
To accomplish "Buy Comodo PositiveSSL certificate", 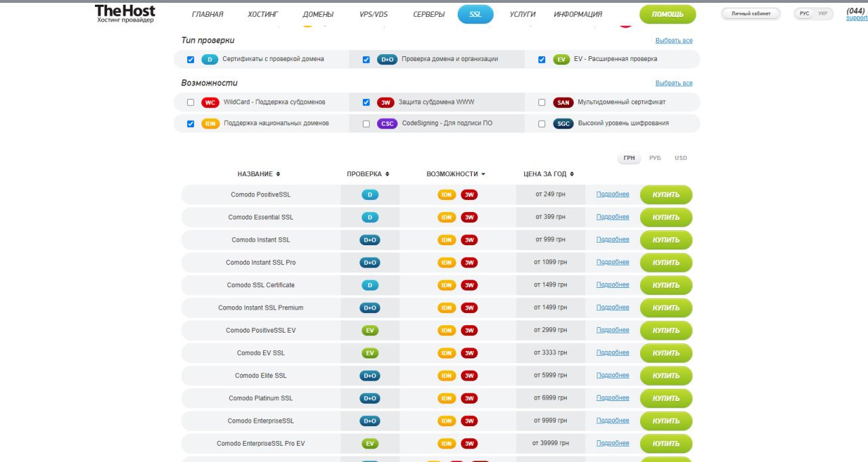I will 666,195.
